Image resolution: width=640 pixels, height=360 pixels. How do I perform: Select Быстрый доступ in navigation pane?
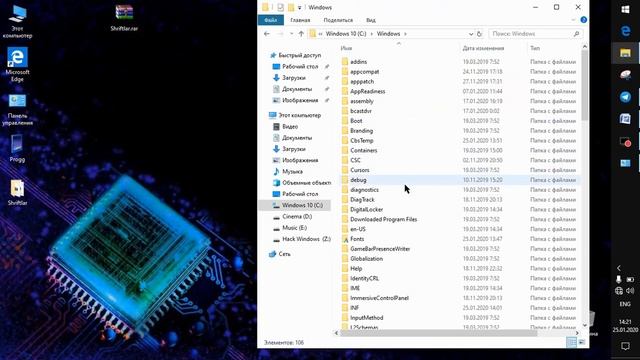(x=299, y=55)
